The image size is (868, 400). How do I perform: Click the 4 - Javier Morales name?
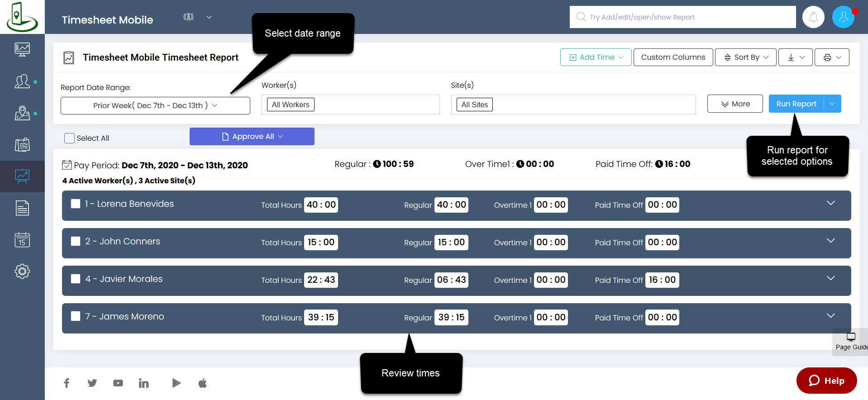124,279
